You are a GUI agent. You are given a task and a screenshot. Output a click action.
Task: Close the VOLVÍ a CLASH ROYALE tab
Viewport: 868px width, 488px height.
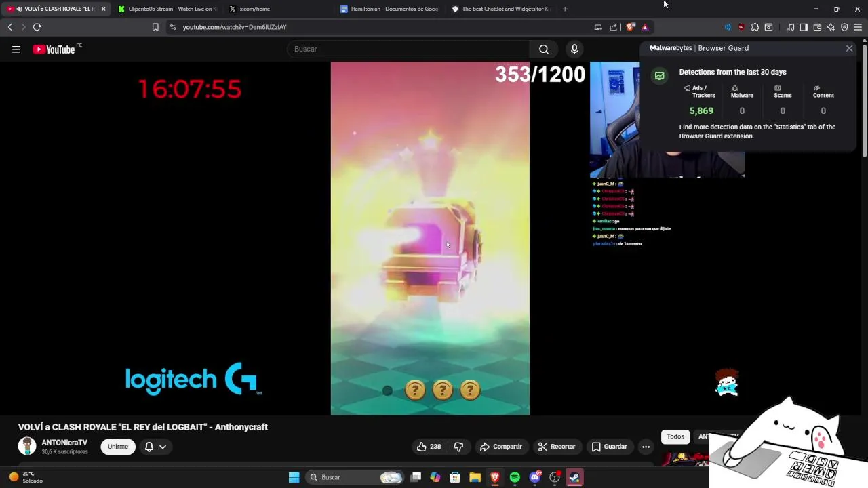tap(103, 9)
